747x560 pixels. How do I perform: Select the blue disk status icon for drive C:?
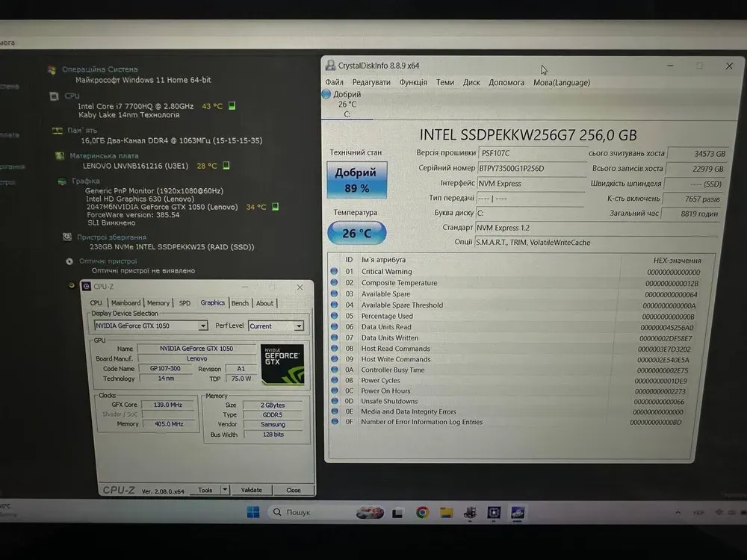pos(326,94)
